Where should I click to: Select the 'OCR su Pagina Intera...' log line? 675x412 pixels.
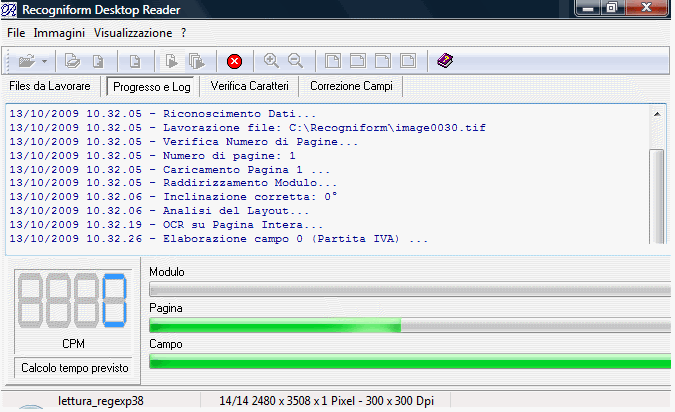(x=166, y=225)
